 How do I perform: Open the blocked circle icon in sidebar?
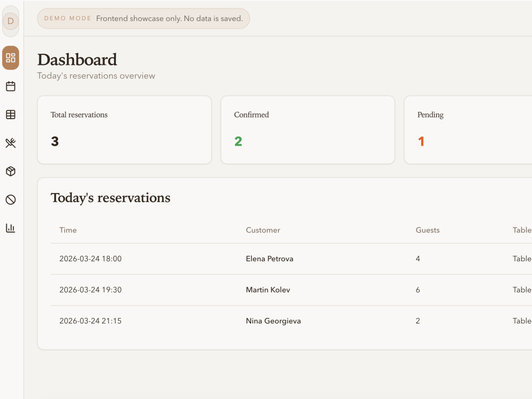[x=11, y=199]
